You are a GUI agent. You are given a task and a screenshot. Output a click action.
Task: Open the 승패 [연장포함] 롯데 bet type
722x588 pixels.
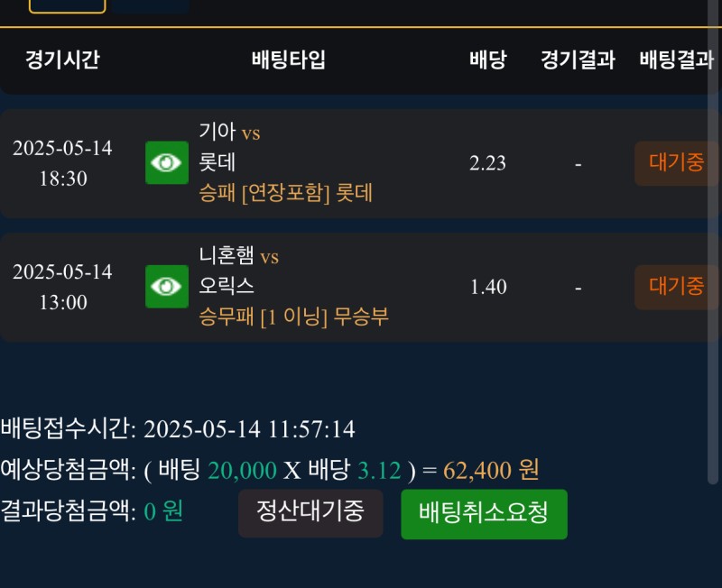coord(286,193)
